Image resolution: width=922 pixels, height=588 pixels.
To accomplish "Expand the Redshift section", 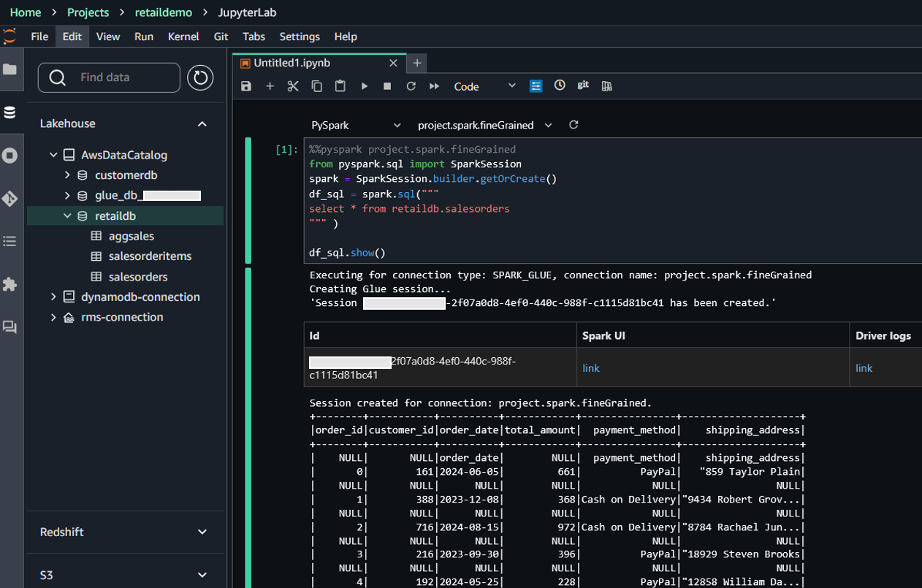I will pos(202,532).
